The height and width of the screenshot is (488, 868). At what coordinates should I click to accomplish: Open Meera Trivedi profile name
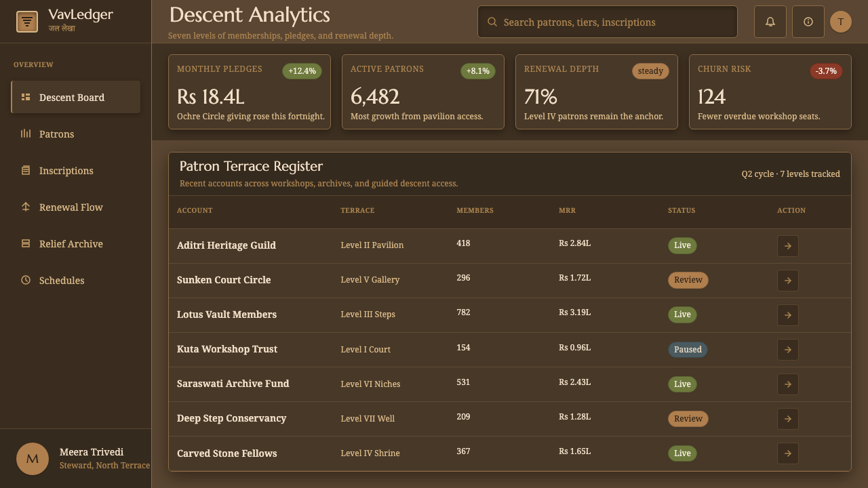pyautogui.click(x=92, y=452)
